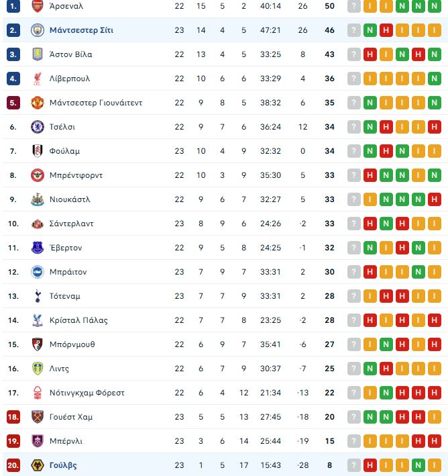Click the Νότιγχαμ Φόρεστ team name
Image resolution: width=448 pixels, height=476 pixels.
(x=87, y=393)
